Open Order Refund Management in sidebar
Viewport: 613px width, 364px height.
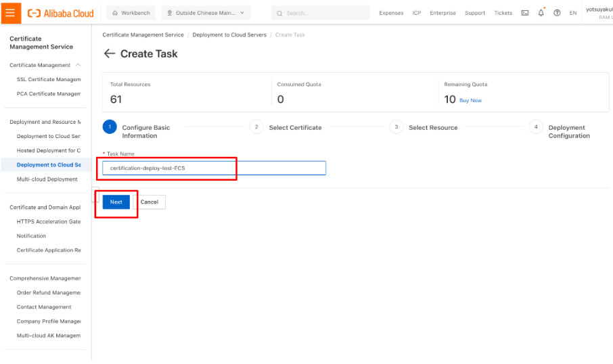(x=49, y=292)
